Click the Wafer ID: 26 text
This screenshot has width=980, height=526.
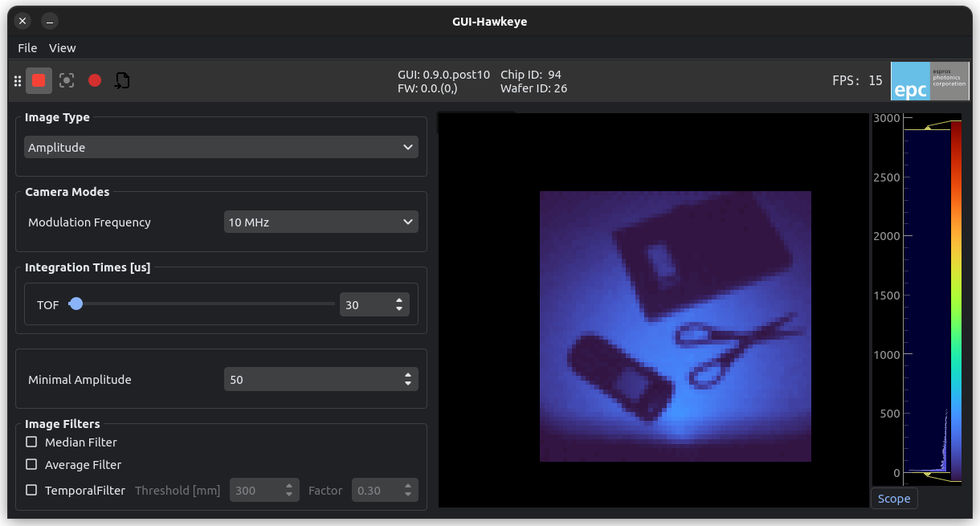pos(534,88)
